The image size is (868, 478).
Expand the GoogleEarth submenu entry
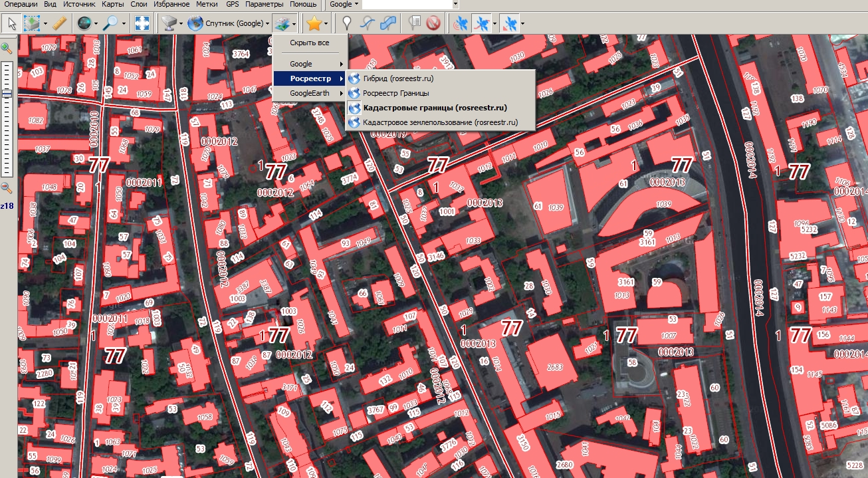click(x=309, y=94)
